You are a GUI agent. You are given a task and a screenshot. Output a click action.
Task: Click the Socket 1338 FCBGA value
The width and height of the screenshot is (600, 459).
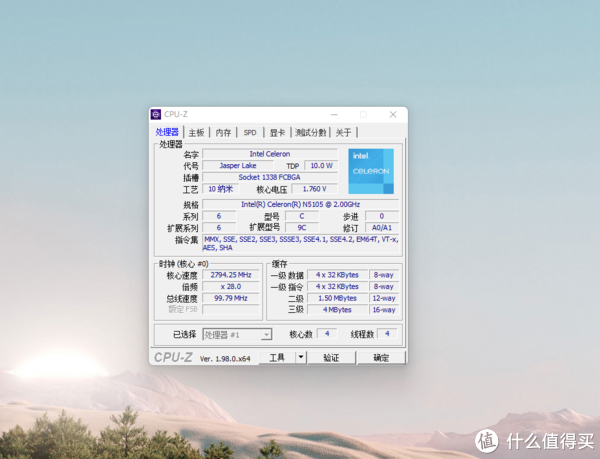(270, 177)
